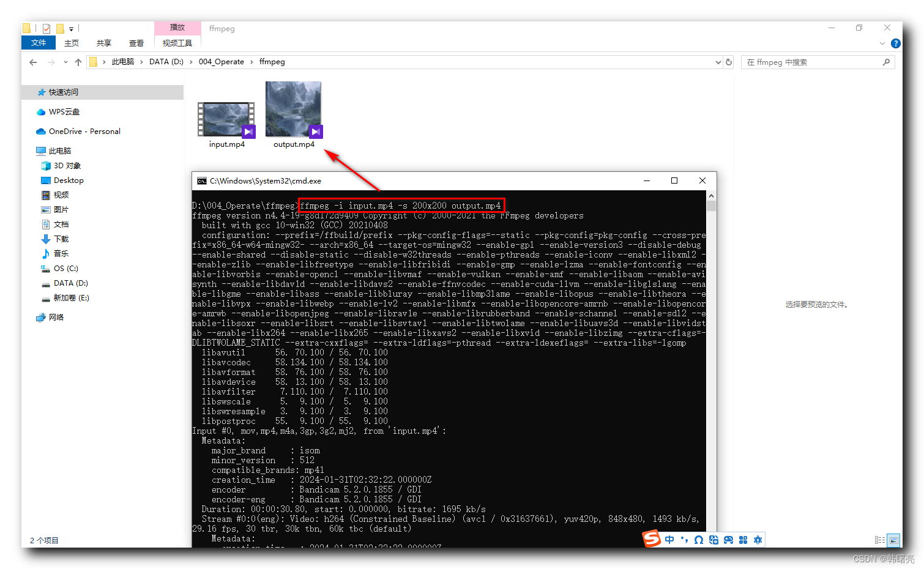The height and width of the screenshot is (569, 924).
Task: Open Sogou skin settings icon
Action: click(758, 540)
